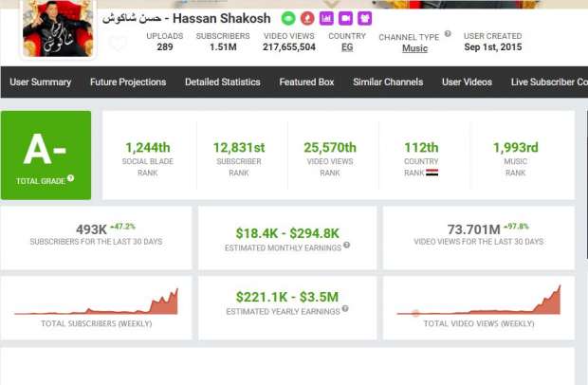Click the 73.701M video views value

click(474, 229)
